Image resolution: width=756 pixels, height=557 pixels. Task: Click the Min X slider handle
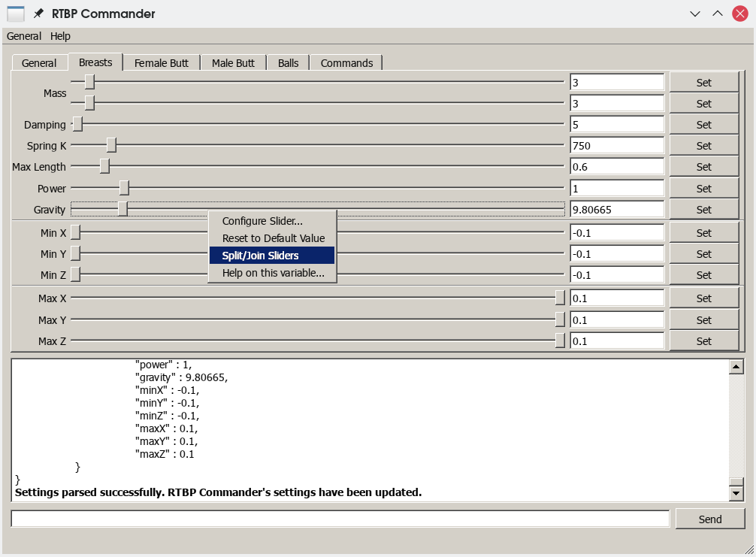[x=76, y=232]
